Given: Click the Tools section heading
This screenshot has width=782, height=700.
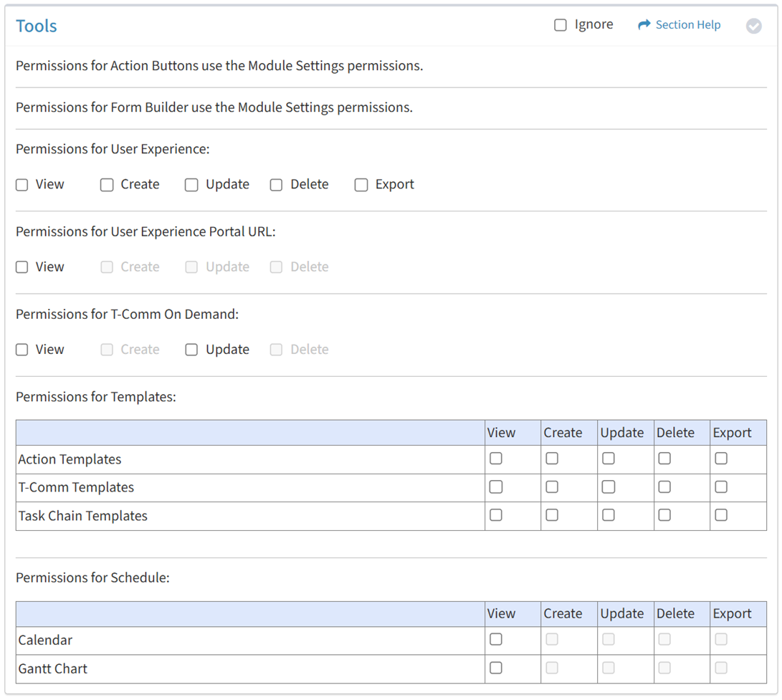Looking at the screenshot, I should 37,26.
